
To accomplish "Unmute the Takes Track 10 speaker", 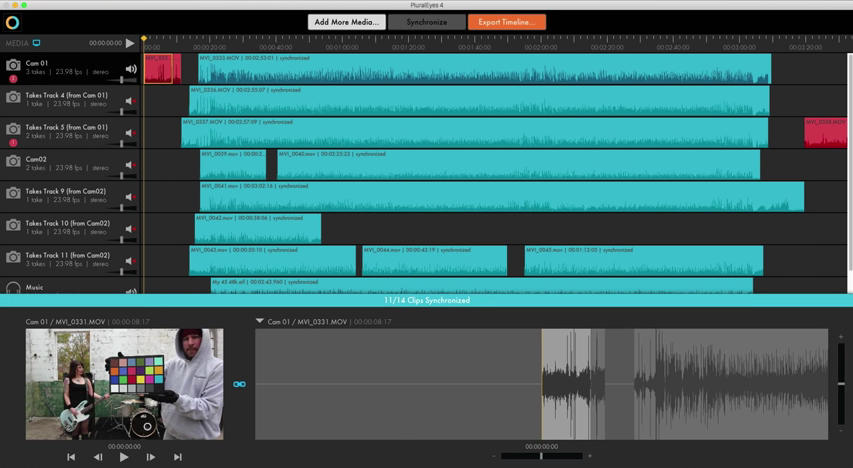I will [131, 229].
